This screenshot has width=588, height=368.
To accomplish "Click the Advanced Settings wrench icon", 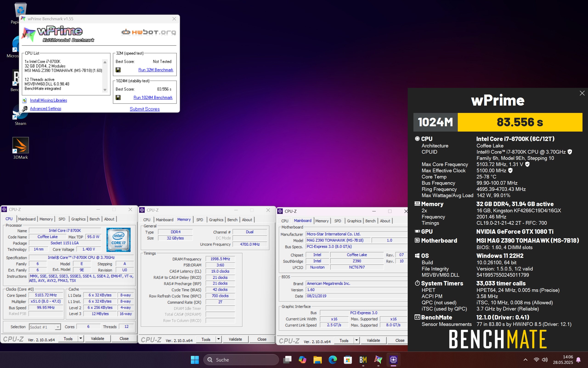I will [25, 109].
